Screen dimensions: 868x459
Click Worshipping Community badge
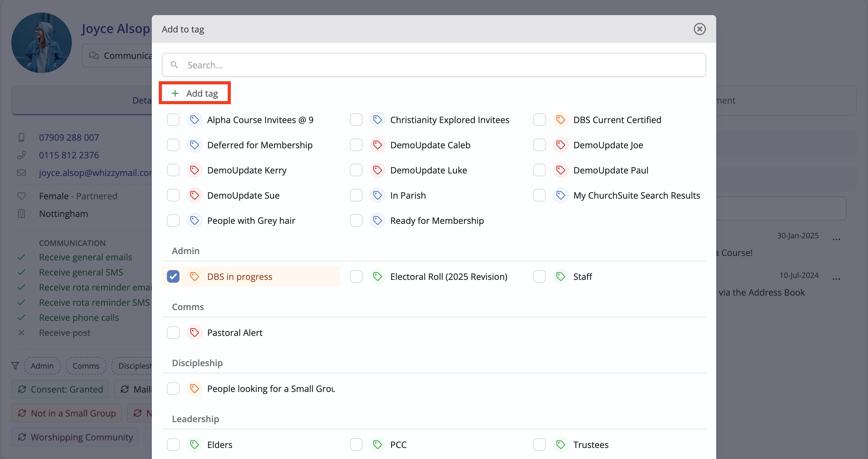click(75, 437)
